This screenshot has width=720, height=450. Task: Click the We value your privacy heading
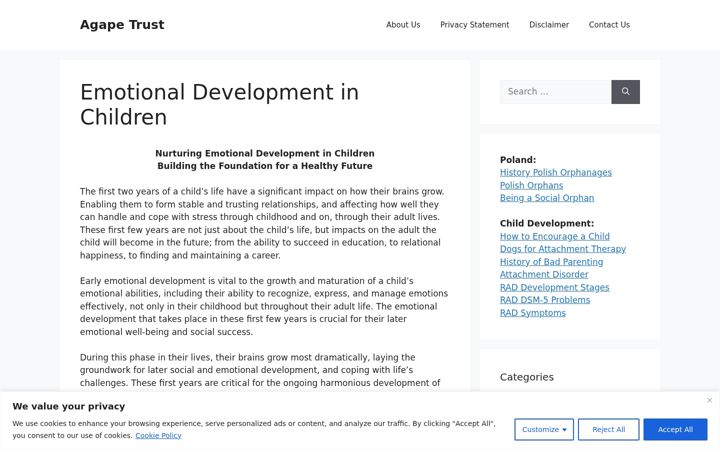[x=69, y=406]
